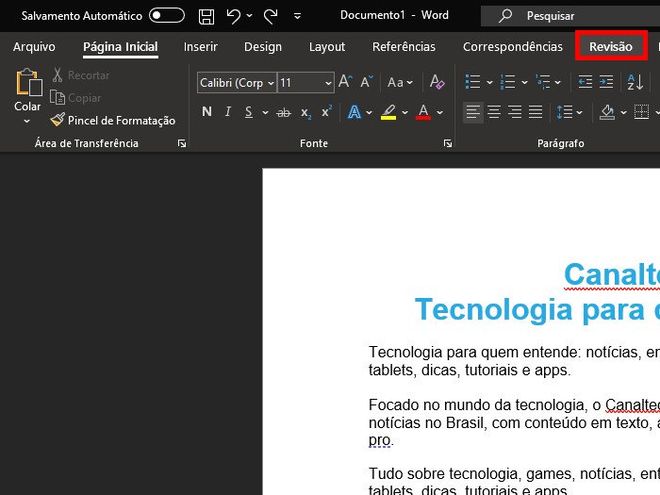660x495 pixels.
Task: Apply yellow text highlight color
Action: [389, 112]
